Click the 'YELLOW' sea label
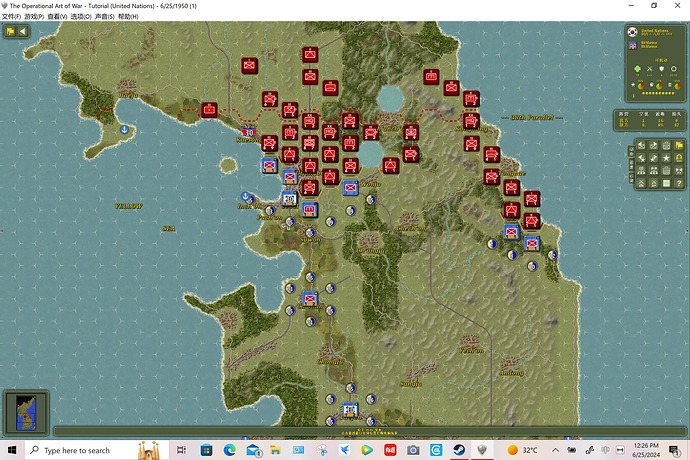Viewport: 690px width, 460px height. click(128, 206)
